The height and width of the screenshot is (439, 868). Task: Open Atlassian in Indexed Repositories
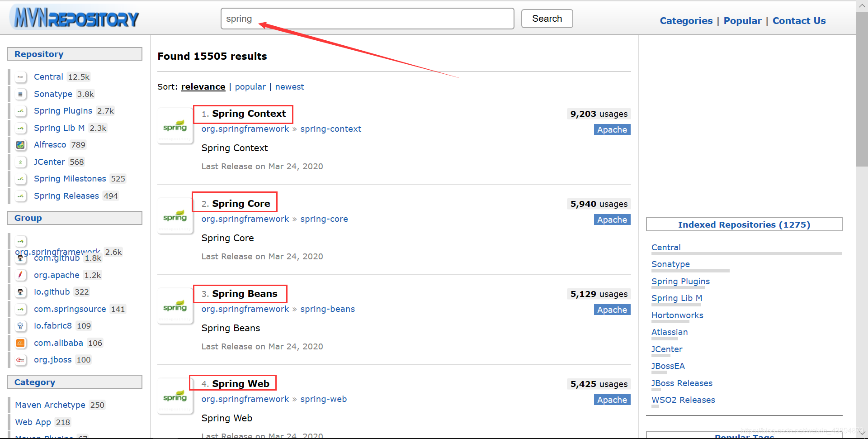(670, 332)
